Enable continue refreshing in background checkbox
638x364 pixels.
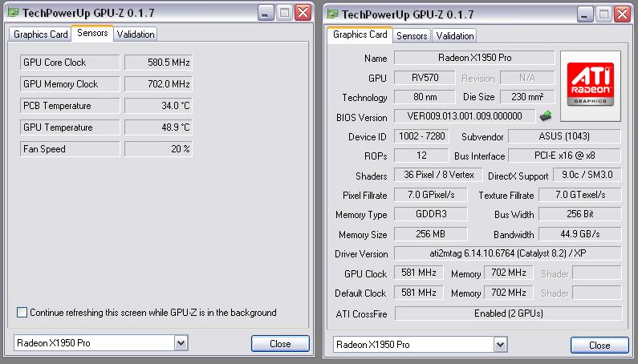point(22,313)
